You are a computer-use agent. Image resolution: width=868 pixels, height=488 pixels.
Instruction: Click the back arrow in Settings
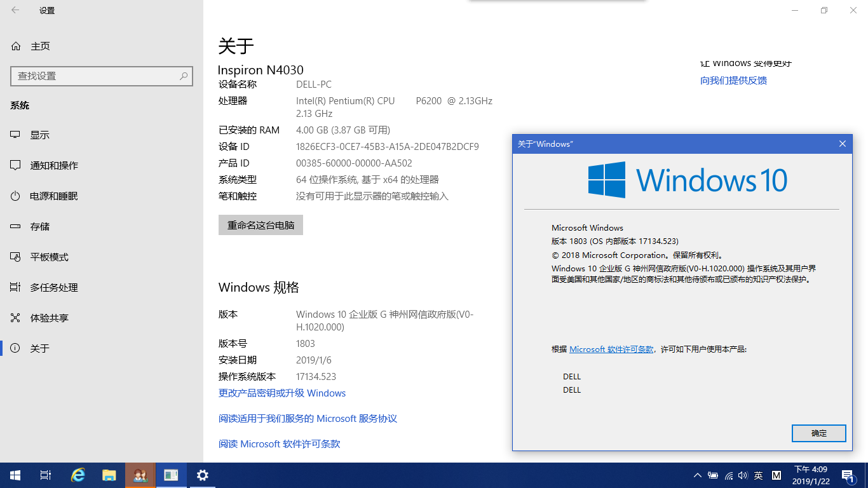pyautogui.click(x=15, y=10)
